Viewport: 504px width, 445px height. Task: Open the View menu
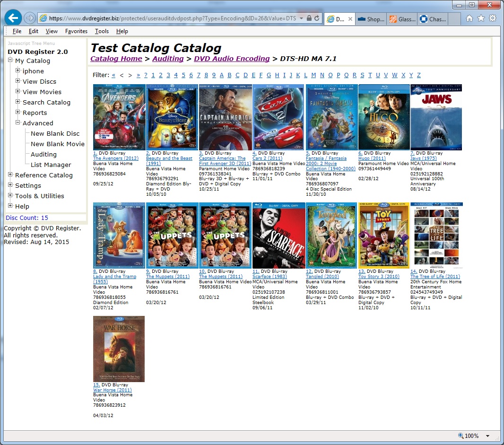click(52, 31)
